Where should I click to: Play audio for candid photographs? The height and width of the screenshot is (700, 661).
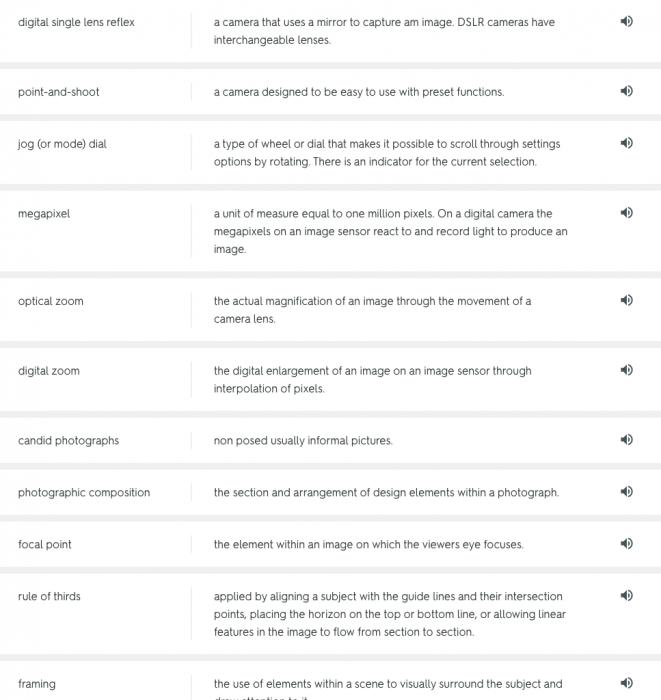coord(626,441)
